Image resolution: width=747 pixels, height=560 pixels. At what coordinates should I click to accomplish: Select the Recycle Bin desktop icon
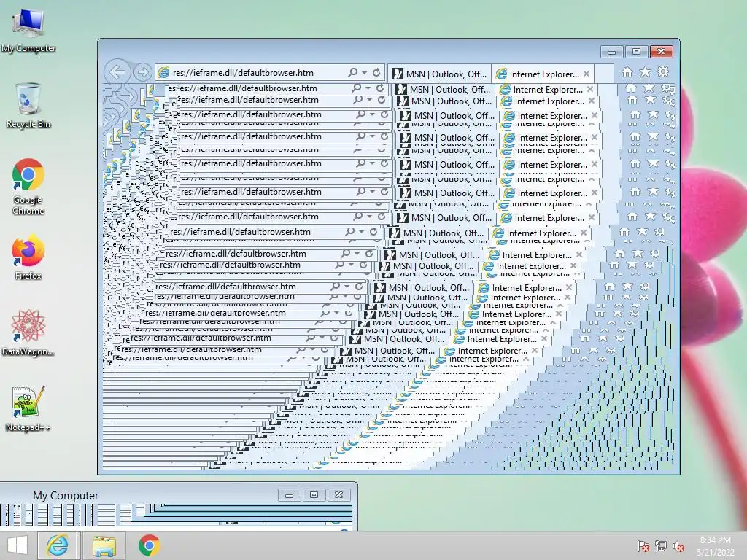(x=28, y=105)
